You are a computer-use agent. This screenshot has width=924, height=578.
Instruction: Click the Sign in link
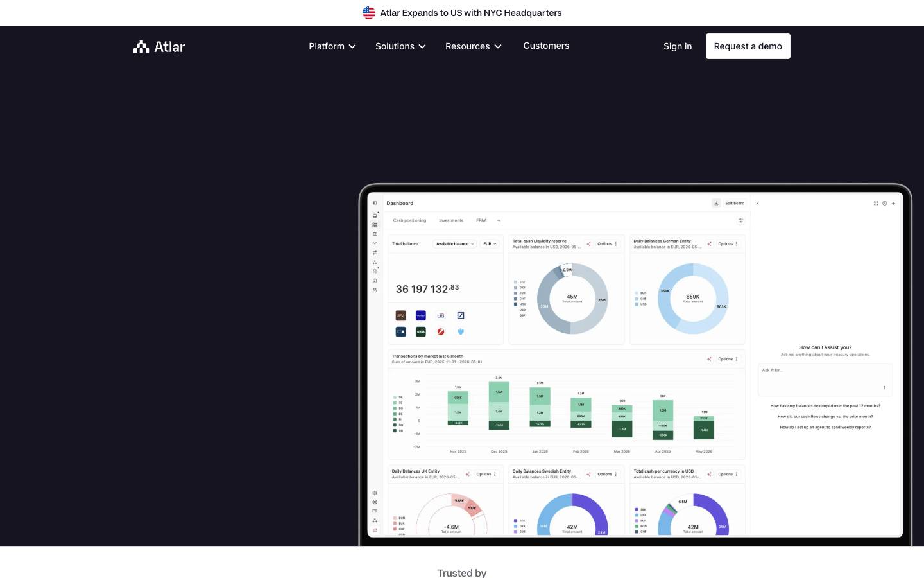(678, 46)
